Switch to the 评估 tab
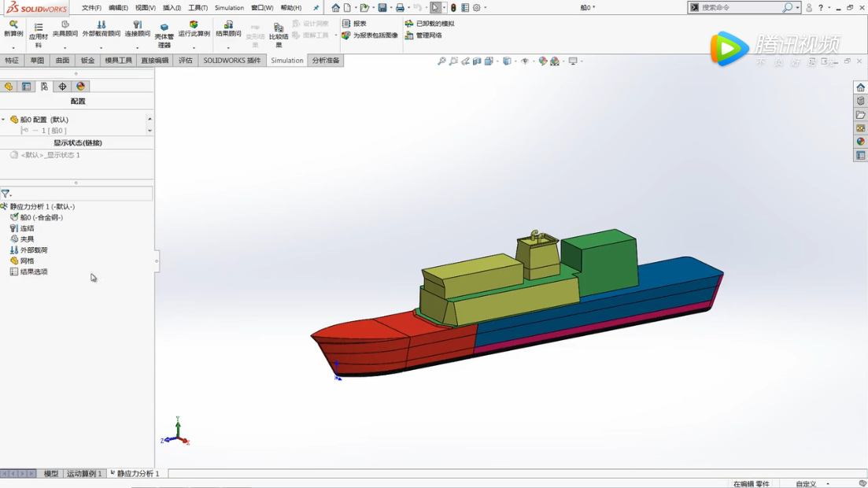Screen dimensions: 868x488 pyautogui.click(x=186, y=61)
